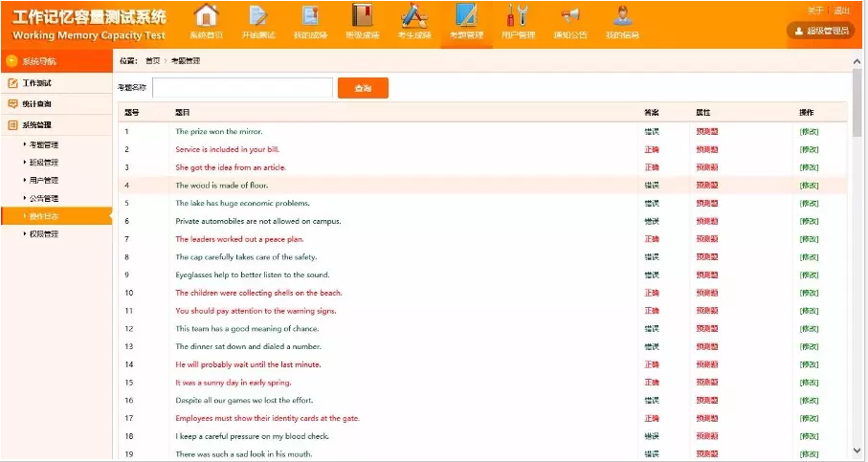Click 修改 for the private automobiles question
The height and width of the screenshot is (462, 868).
click(809, 221)
